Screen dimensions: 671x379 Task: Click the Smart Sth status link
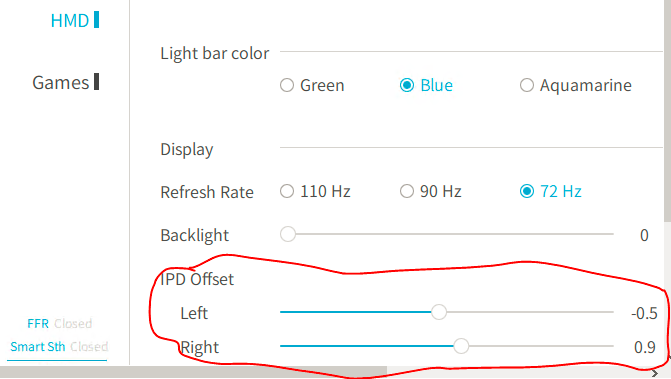59,346
